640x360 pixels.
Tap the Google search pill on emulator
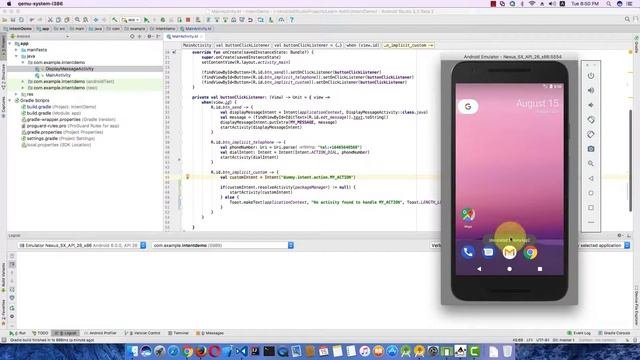pyautogui.click(x=468, y=107)
